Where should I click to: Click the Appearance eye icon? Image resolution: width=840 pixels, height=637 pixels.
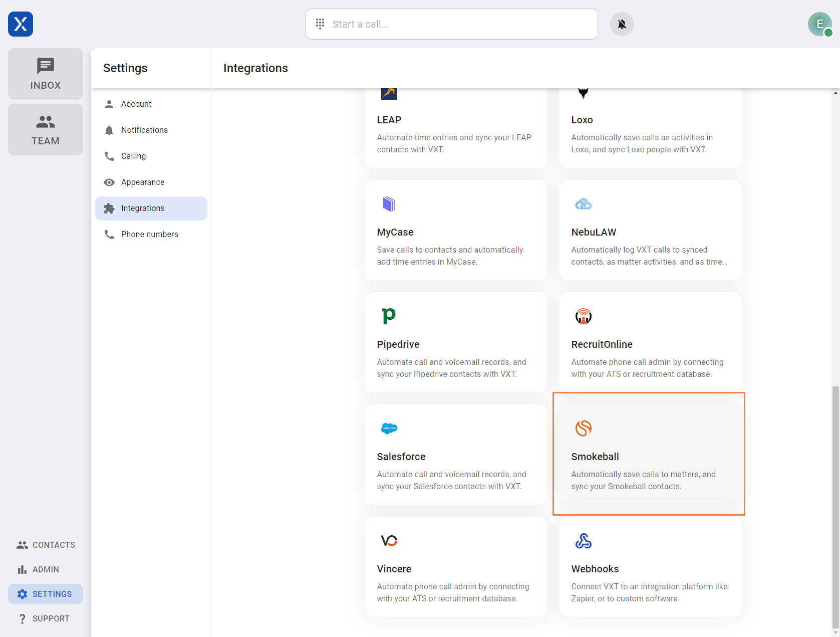pos(109,182)
